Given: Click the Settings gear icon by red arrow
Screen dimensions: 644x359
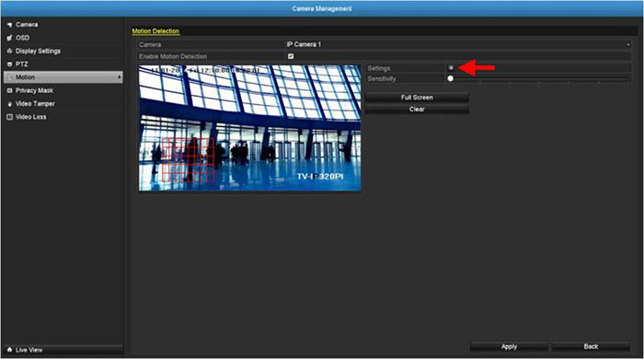Looking at the screenshot, I should click(451, 68).
